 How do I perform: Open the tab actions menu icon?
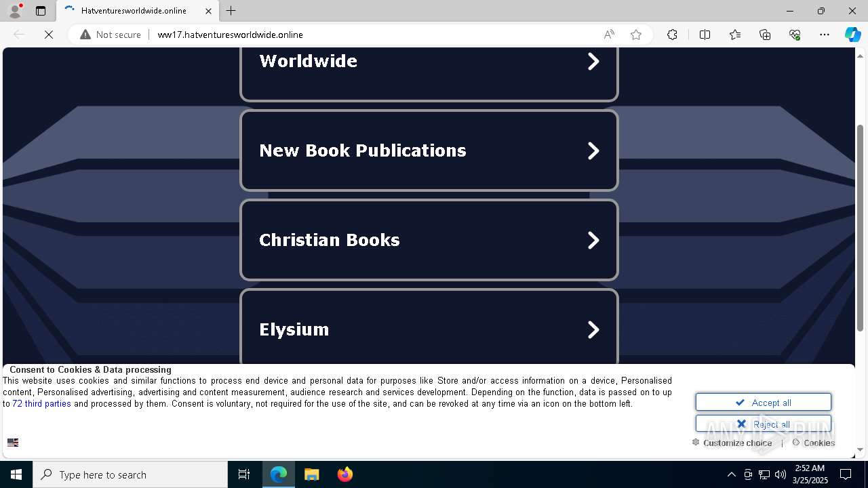point(41,11)
